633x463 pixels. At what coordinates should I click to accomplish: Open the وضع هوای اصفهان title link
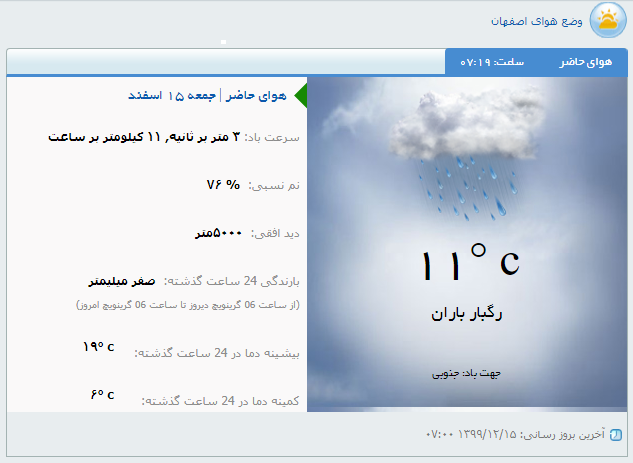pyautogui.click(x=537, y=21)
